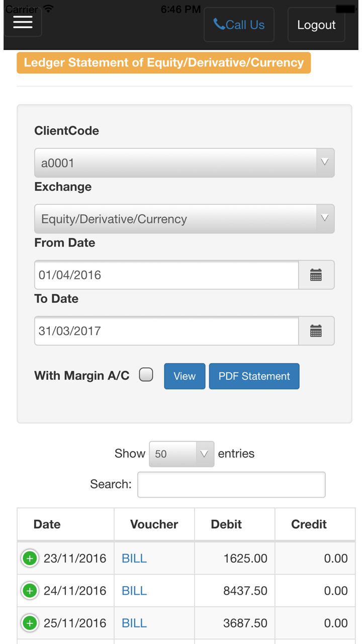
Task: Open the From Date calendar picker
Action: [316, 275]
